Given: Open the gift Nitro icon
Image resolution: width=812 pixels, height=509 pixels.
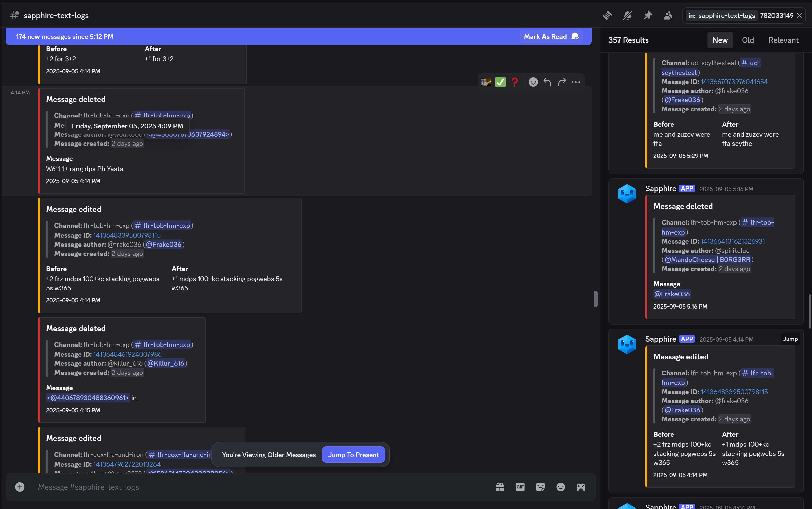Looking at the screenshot, I should [500, 487].
